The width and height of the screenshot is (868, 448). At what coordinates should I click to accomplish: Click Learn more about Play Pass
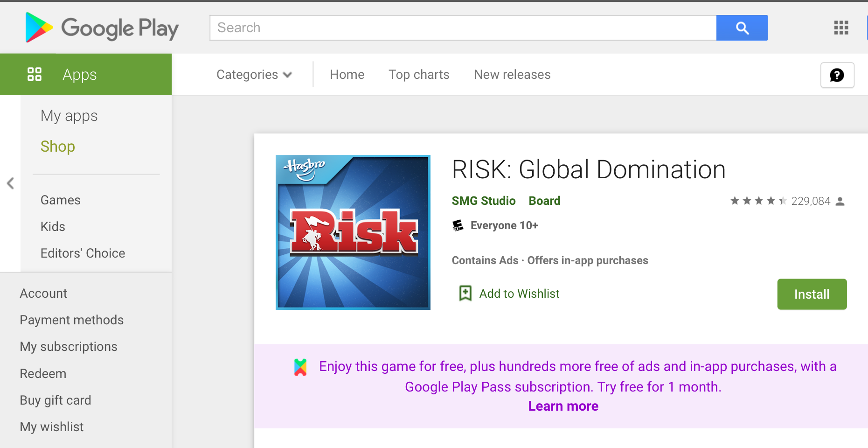pos(563,406)
